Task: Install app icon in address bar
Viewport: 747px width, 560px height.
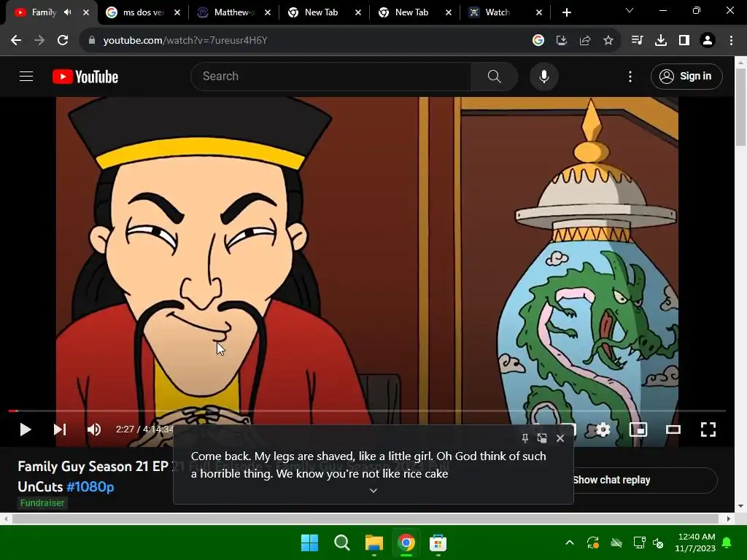Action: (x=562, y=41)
